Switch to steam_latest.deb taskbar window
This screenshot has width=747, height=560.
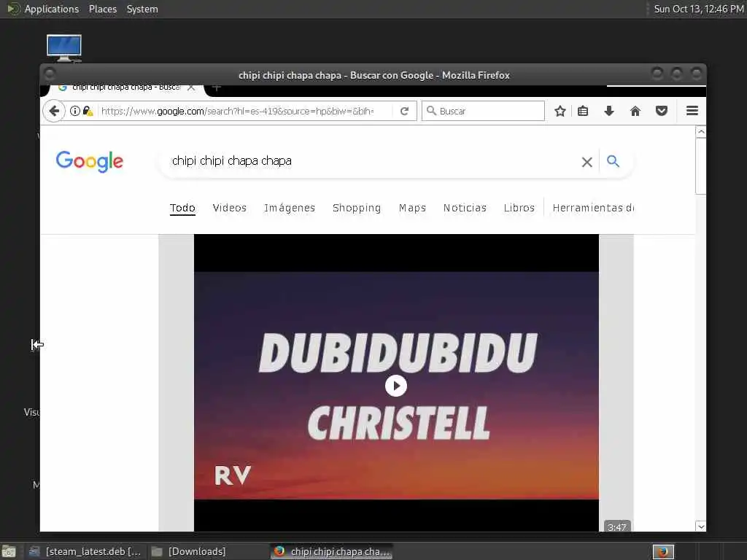coord(86,551)
